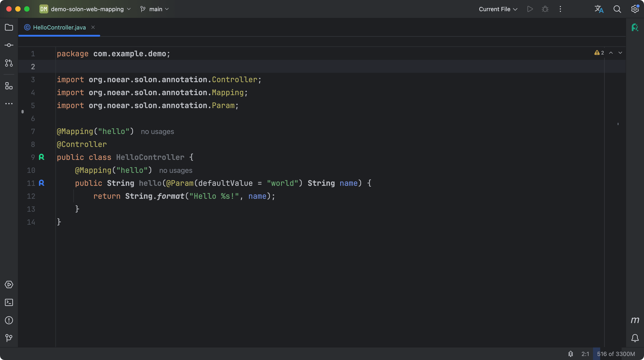Click the line/column indicator '2:1'
Screen dimensions: 644x360
pos(585,354)
